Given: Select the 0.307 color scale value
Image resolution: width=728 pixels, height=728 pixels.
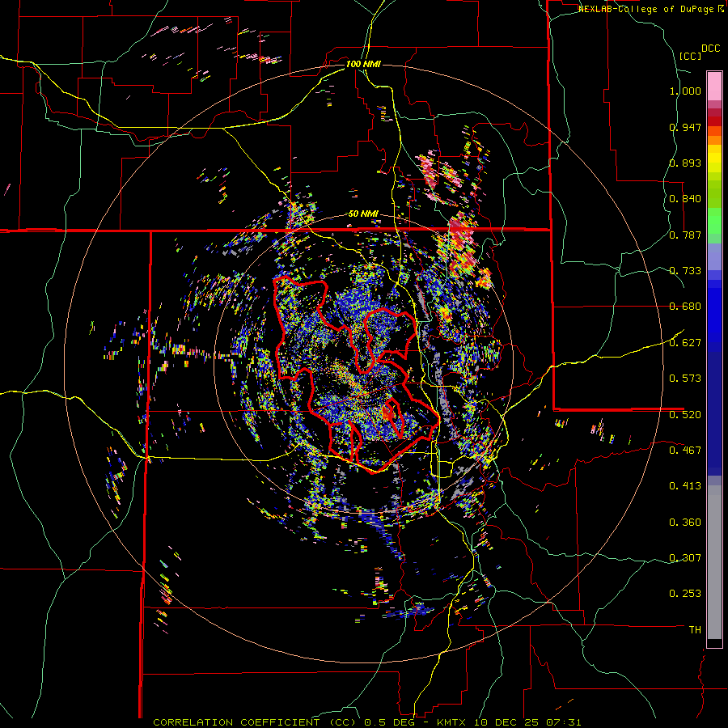Looking at the screenshot, I should [x=685, y=557].
